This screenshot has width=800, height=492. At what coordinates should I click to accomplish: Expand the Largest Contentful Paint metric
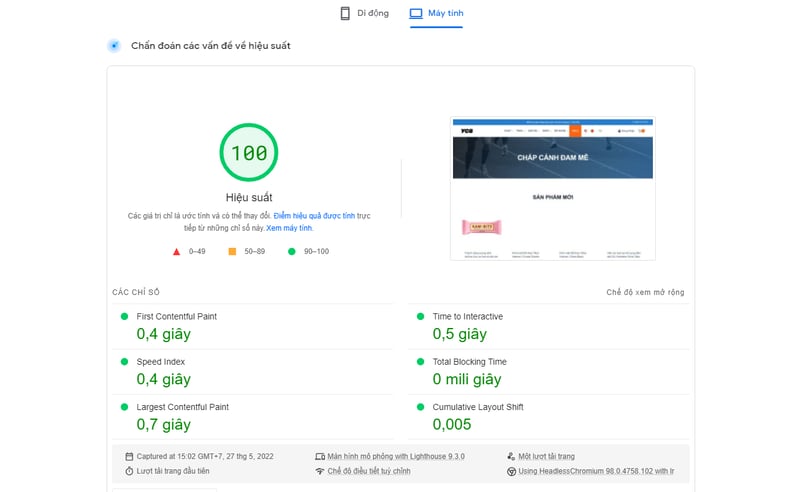183,407
